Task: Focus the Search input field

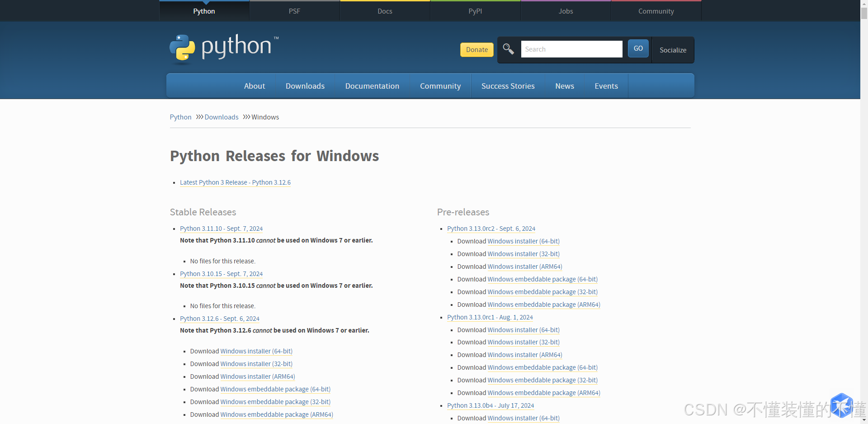Action: pos(571,49)
